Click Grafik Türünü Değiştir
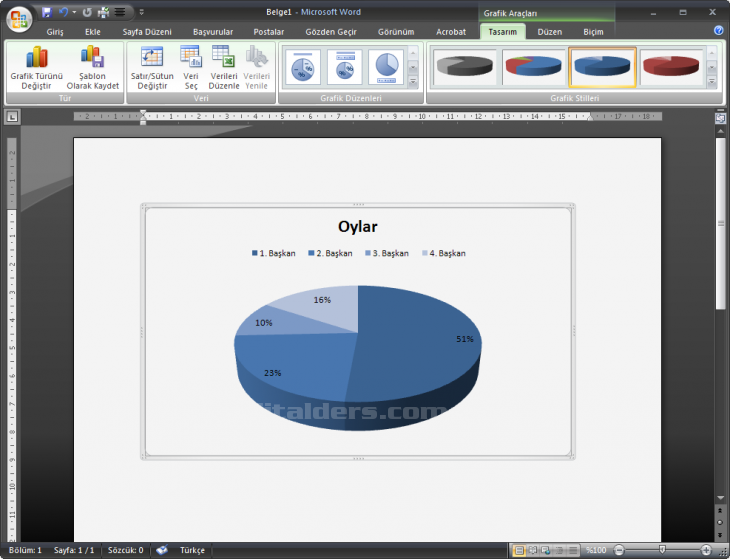The image size is (730, 559). coord(36,67)
